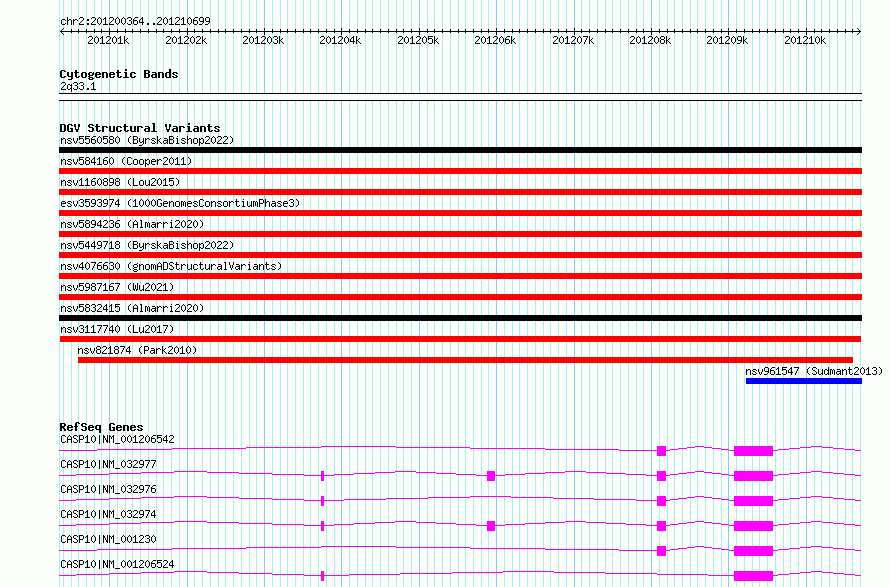This screenshot has width=890, height=587.
Task: Click the RefSeq Genes track title
Action: pos(101,427)
